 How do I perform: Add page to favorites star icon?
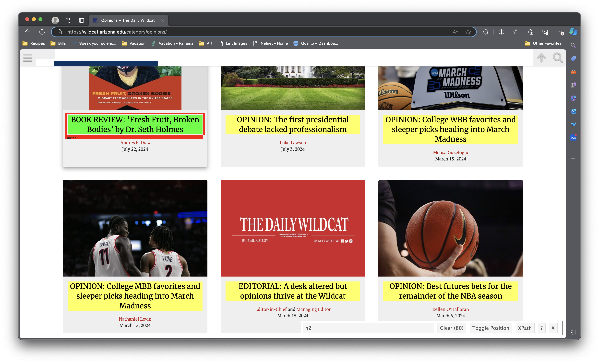click(468, 32)
